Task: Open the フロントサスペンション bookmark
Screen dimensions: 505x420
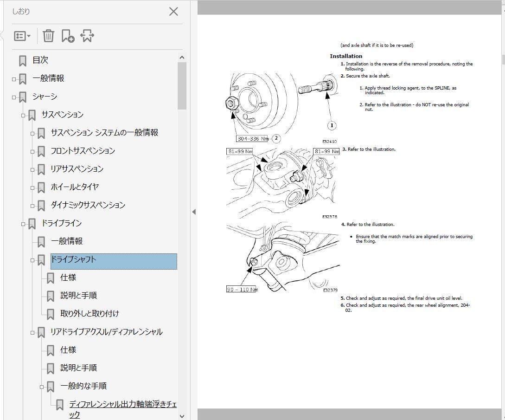Action: pos(83,150)
